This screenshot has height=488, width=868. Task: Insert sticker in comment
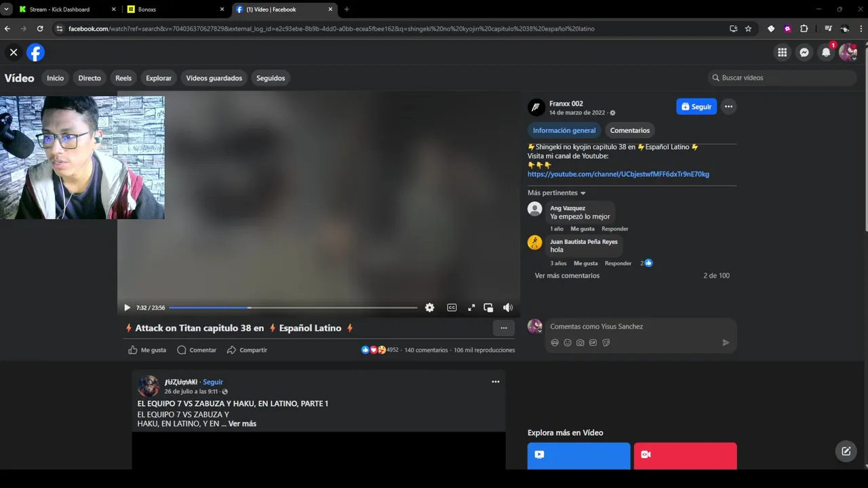[606, 343]
